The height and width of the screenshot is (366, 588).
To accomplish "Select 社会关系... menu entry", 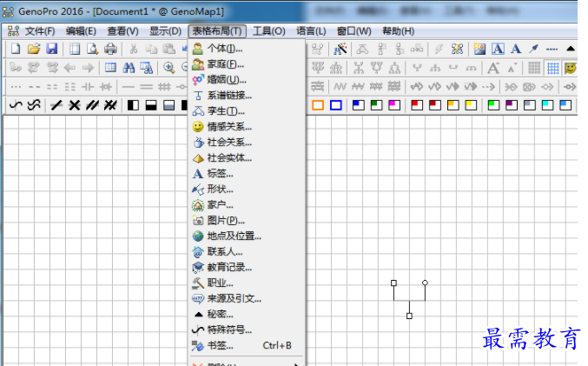I will (x=247, y=143).
